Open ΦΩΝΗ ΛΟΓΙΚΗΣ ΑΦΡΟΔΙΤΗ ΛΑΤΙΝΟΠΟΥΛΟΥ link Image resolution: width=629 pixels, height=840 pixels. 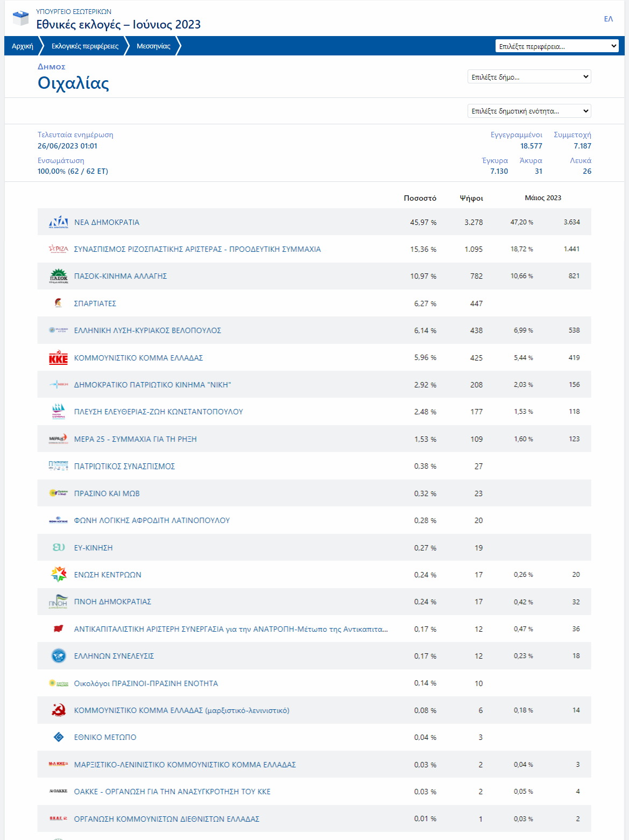point(152,520)
